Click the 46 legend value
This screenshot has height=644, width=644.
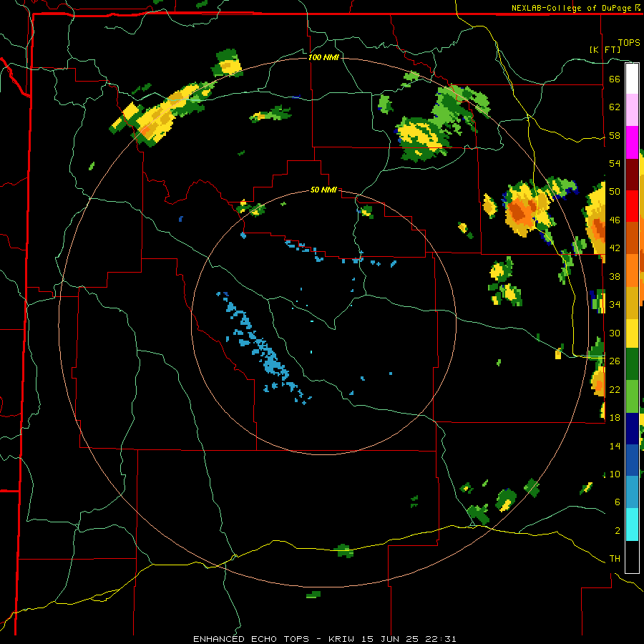[615, 220]
